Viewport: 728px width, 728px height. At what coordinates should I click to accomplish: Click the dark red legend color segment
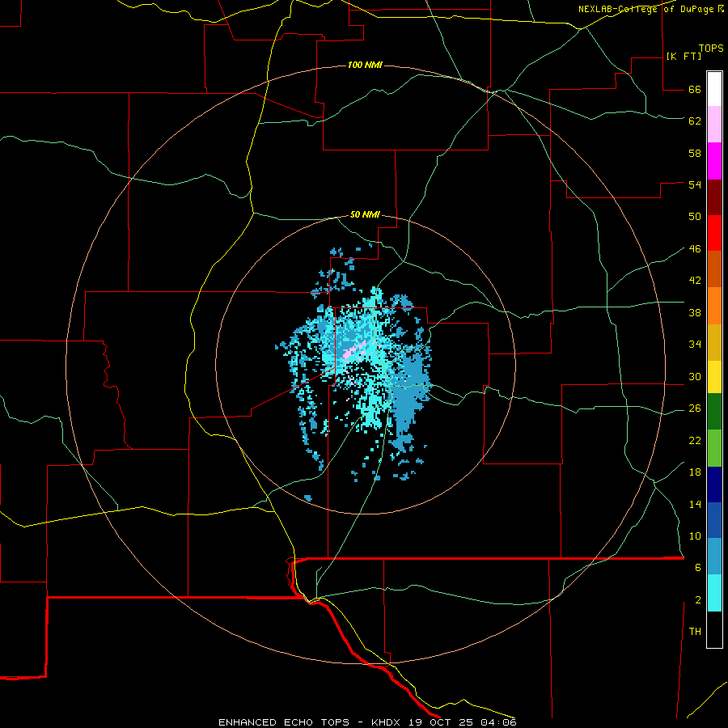(714, 197)
